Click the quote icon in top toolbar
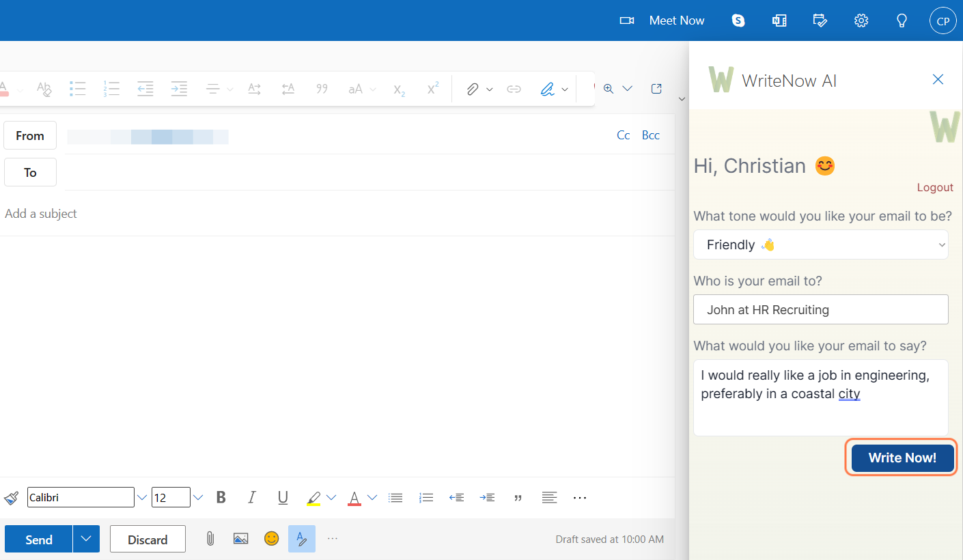This screenshot has width=963, height=560. pyautogui.click(x=322, y=89)
